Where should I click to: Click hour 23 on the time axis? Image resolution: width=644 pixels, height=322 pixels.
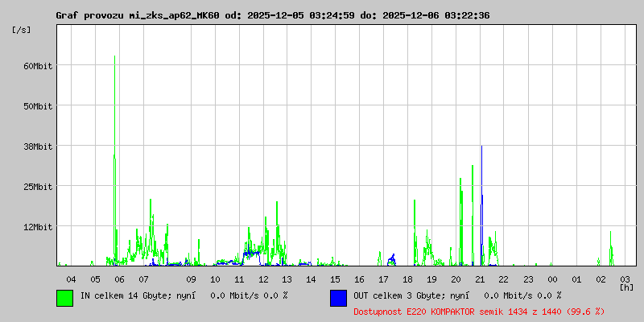point(528,279)
